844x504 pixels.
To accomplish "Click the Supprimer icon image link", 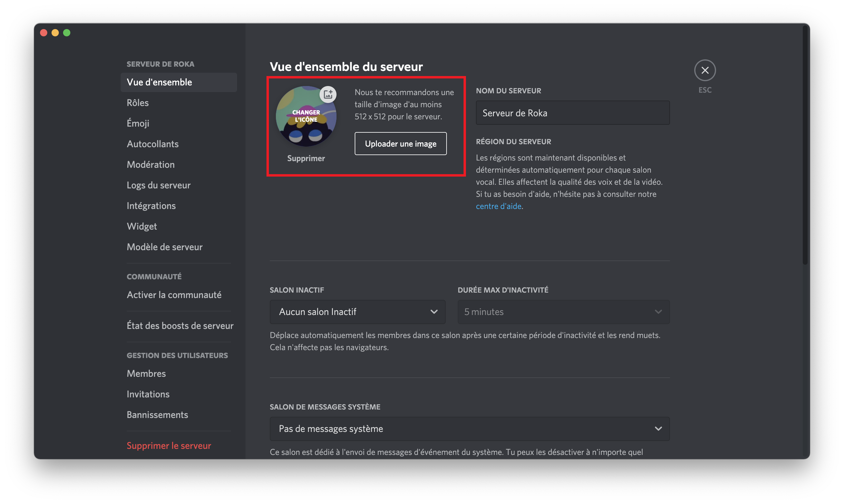I will pos(306,158).
